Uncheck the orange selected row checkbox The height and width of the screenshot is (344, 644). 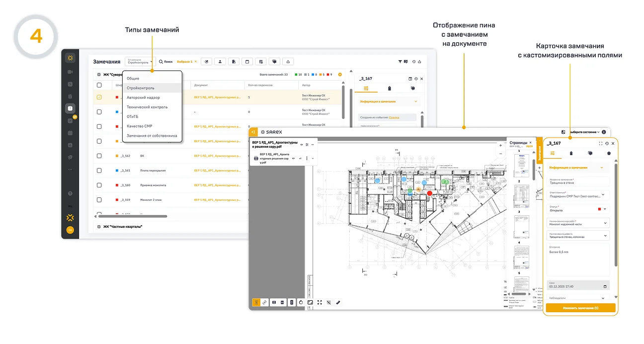pyautogui.click(x=99, y=97)
